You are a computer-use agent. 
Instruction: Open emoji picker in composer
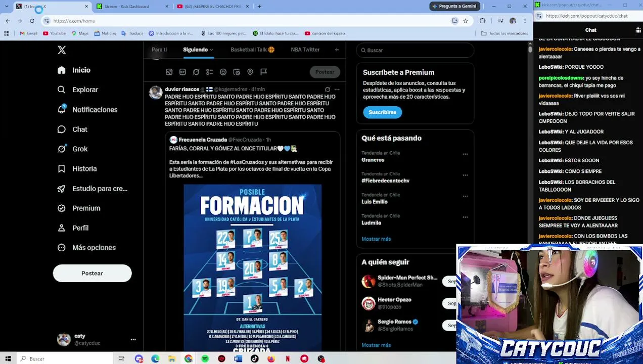pos(223,72)
